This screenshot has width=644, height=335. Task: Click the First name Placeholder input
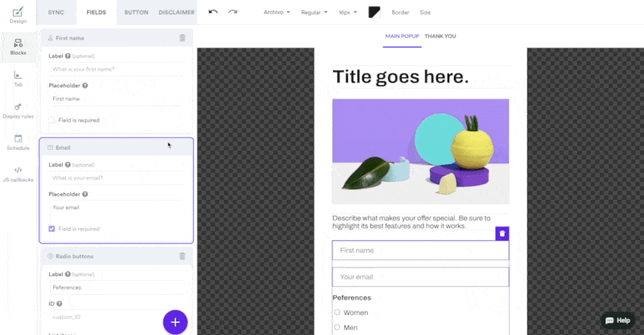tap(117, 99)
